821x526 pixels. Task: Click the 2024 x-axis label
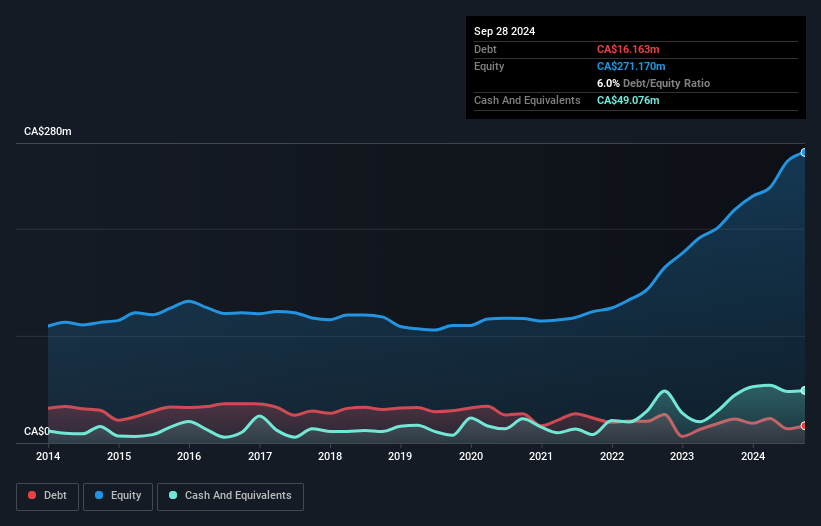753,456
